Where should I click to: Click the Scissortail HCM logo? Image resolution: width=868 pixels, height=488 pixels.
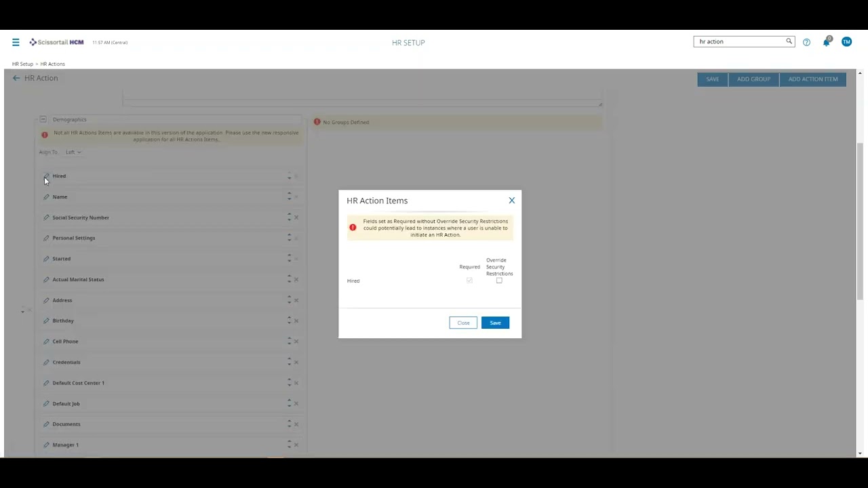coord(56,42)
